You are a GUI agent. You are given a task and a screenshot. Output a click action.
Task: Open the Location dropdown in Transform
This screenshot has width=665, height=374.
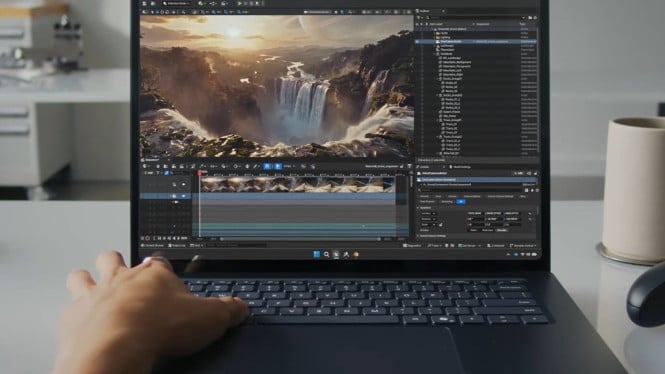pos(428,214)
